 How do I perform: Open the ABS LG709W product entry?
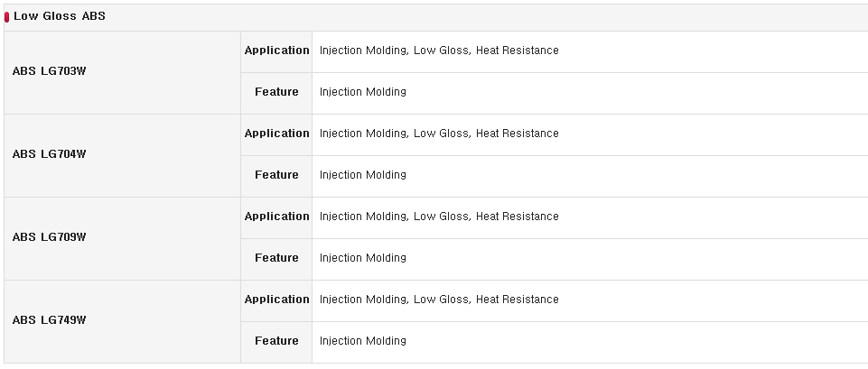coord(50,237)
